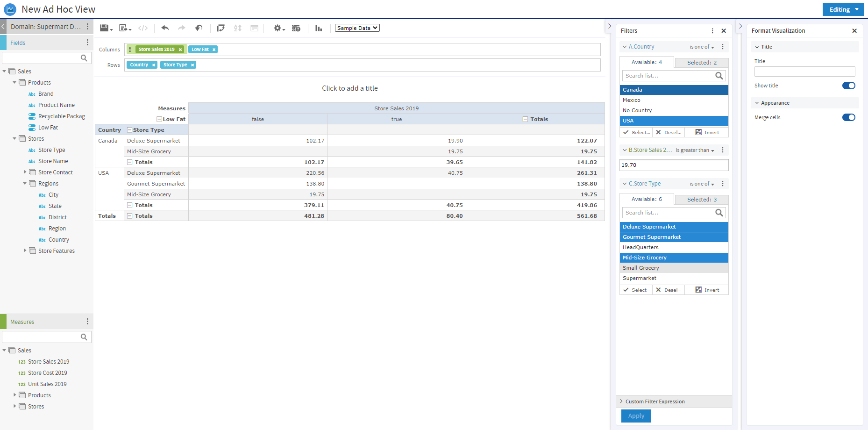Collapse the Canada Totals row

point(130,162)
